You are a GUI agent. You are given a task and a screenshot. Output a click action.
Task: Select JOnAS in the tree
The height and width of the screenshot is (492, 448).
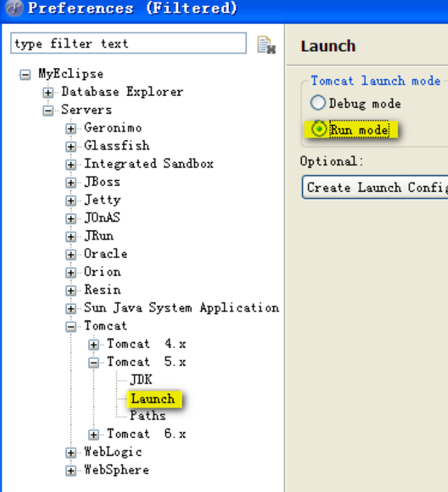[102, 218]
